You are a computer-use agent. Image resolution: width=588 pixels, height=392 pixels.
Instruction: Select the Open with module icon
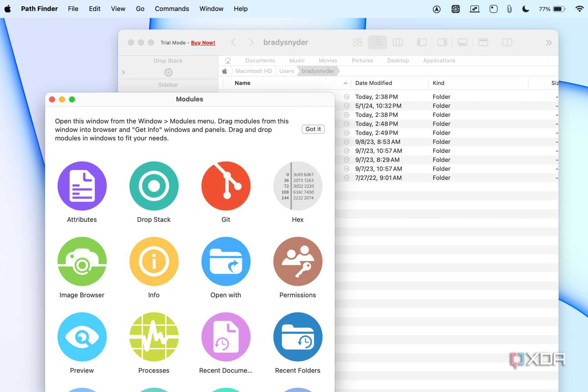click(226, 262)
